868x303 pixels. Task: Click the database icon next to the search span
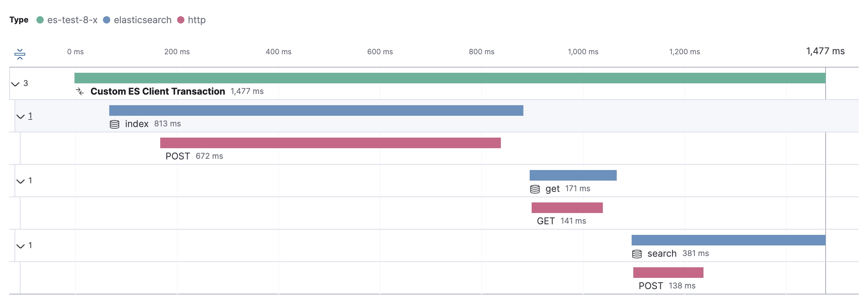click(x=637, y=253)
